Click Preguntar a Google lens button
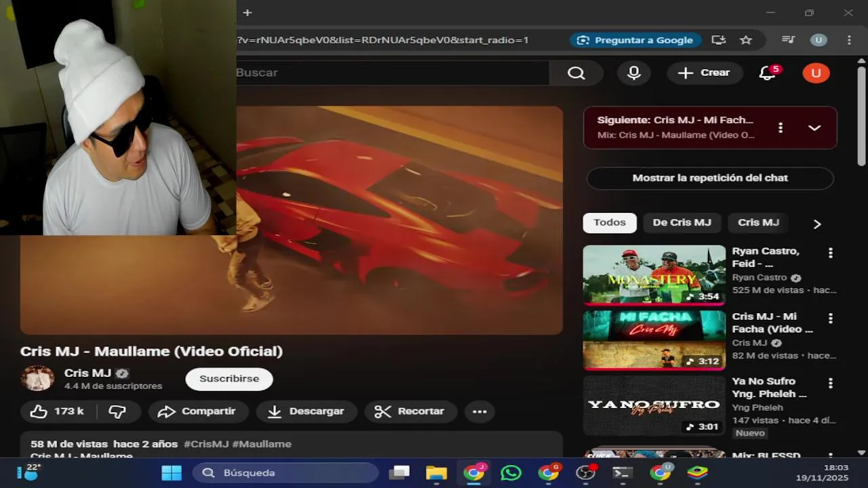 coord(635,40)
